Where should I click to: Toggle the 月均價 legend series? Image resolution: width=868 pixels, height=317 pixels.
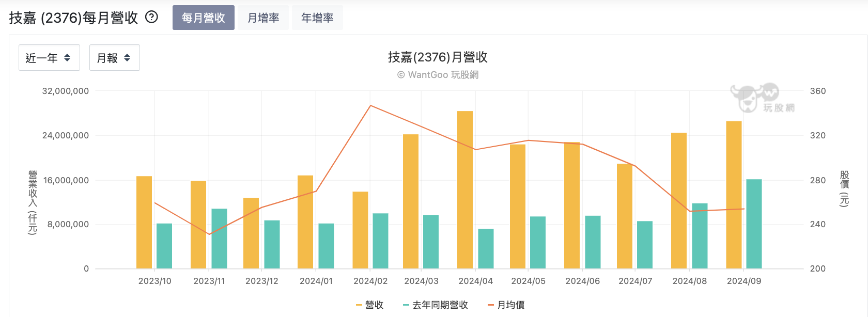(506, 305)
